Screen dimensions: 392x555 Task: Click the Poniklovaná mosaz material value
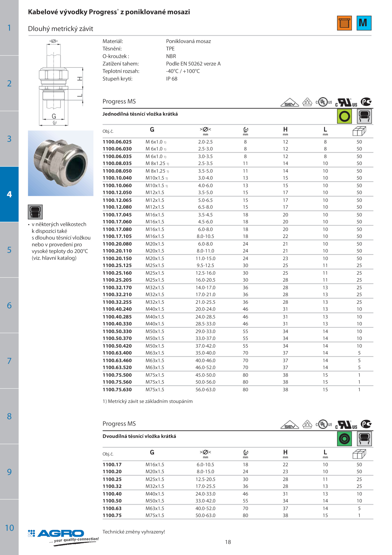[x=188, y=41]
